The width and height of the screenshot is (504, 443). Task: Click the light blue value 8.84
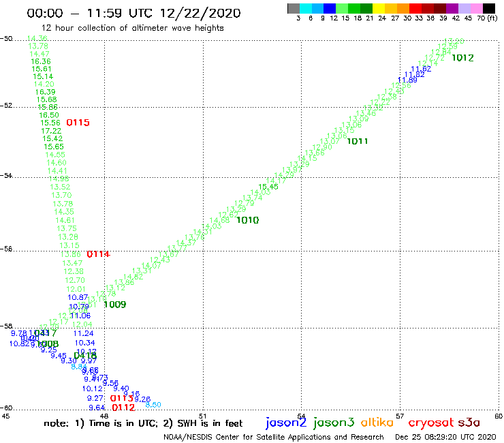pyautogui.click(x=79, y=367)
